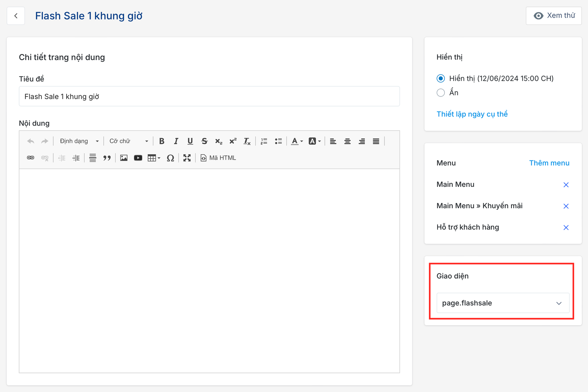Click the Bold formatting icon
Viewport: 588px width, 392px height.
pos(162,141)
